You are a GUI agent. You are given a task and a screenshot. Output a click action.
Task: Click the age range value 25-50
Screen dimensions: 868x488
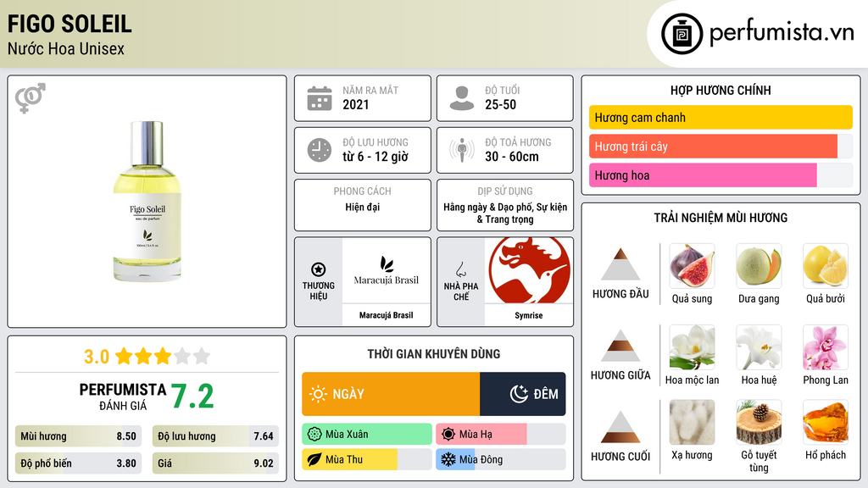(x=500, y=104)
